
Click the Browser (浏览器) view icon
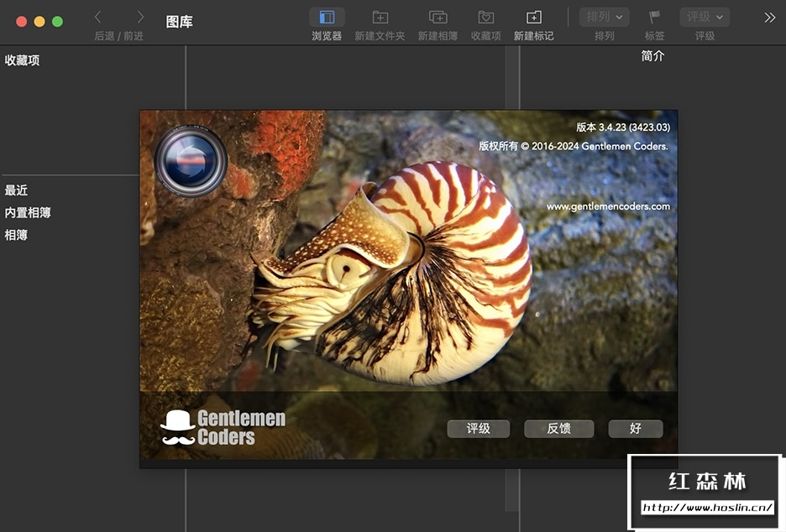327,18
